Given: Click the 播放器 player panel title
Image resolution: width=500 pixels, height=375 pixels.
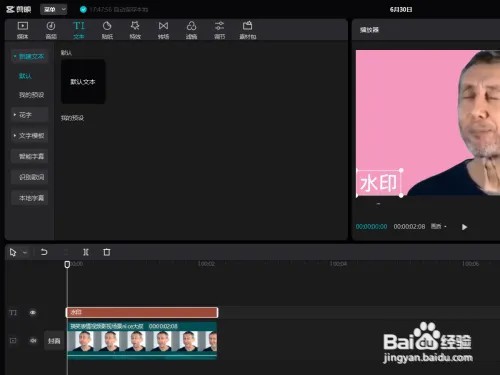Looking at the screenshot, I should click(369, 30).
